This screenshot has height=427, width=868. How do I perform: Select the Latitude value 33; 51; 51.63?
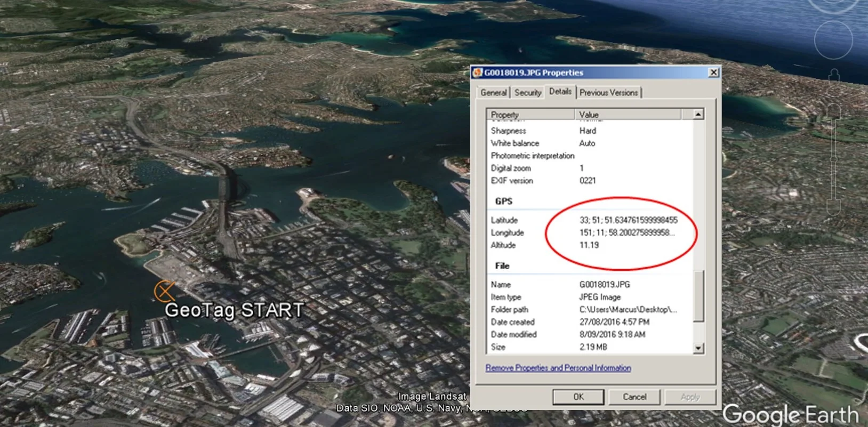629,220
